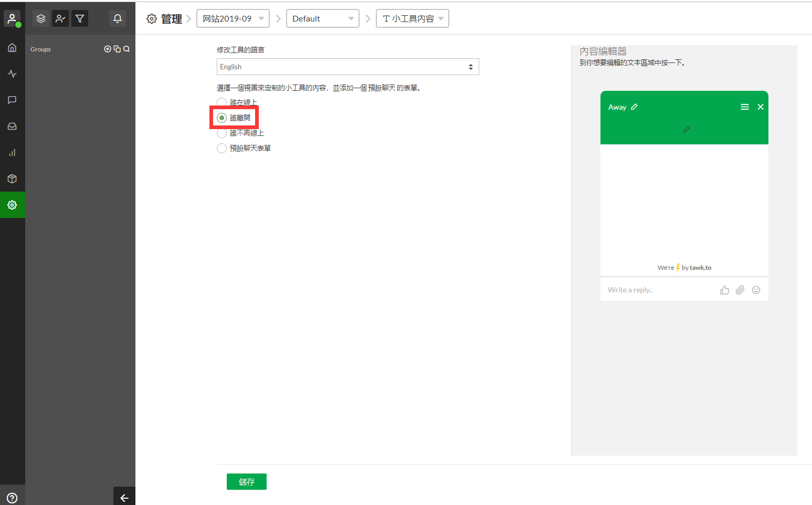
Task: Expand the 网站2019-09 site dropdown
Action: [233, 19]
